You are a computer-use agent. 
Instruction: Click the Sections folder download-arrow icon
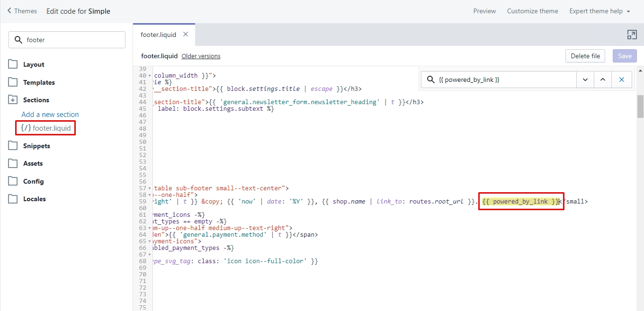(13, 99)
